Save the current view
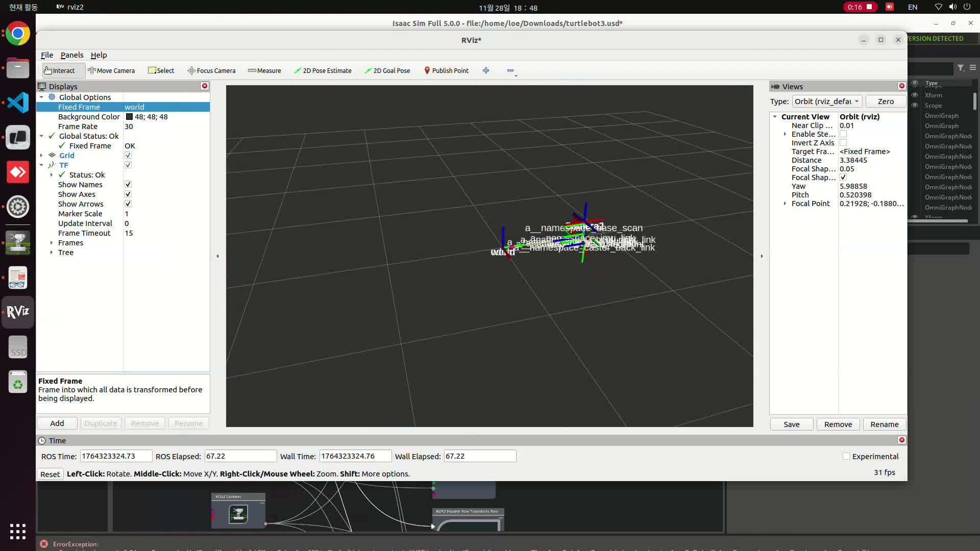The image size is (980, 551). pyautogui.click(x=792, y=424)
